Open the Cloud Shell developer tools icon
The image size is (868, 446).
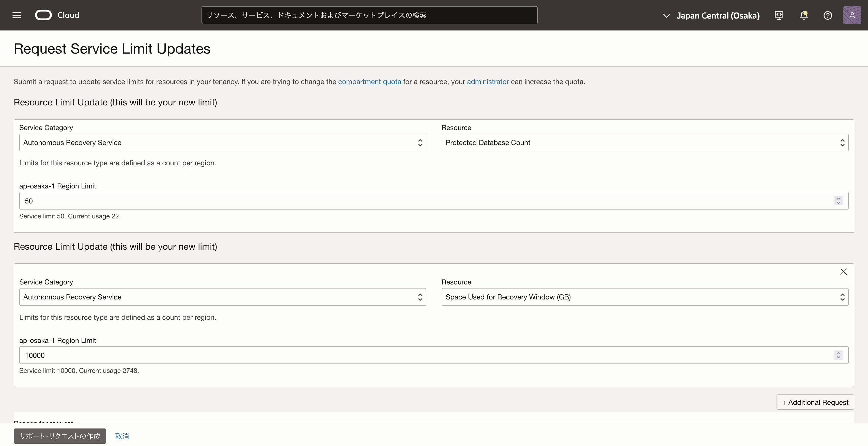point(779,15)
